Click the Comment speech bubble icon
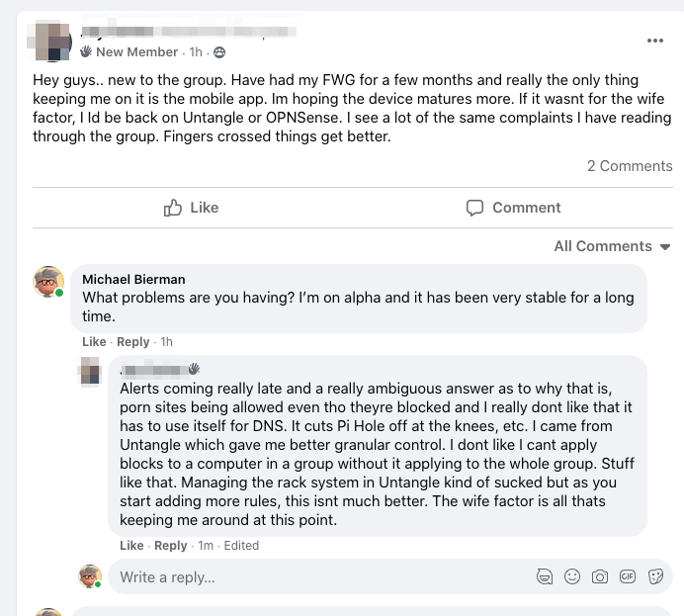684x616 pixels. (475, 208)
